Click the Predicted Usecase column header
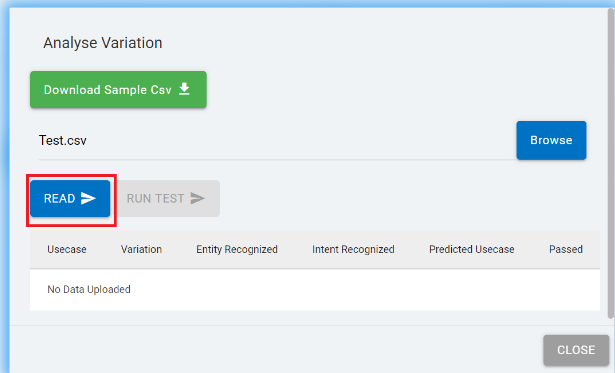Screen dimensions: 615x373 (x=471, y=249)
